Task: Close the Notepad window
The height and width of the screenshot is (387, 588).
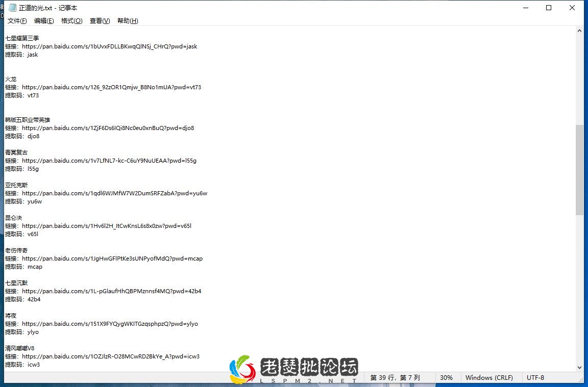Action: click(572, 8)
